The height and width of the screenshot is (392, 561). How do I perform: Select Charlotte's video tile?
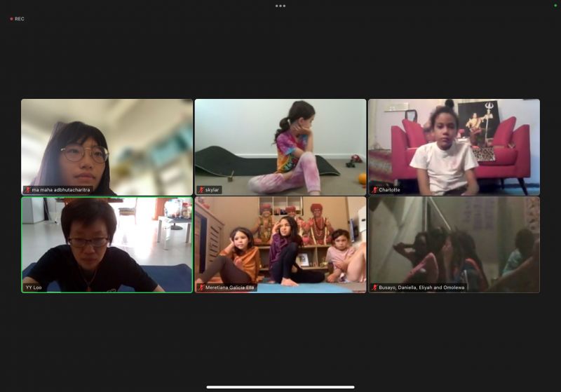[x=454, y=147]
